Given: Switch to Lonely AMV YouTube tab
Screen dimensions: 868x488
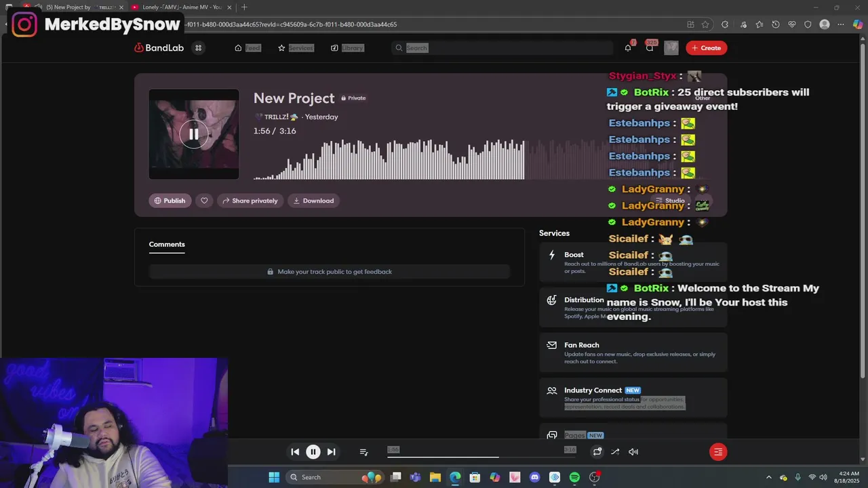Looking at the screenshot, I should [181, 7].
